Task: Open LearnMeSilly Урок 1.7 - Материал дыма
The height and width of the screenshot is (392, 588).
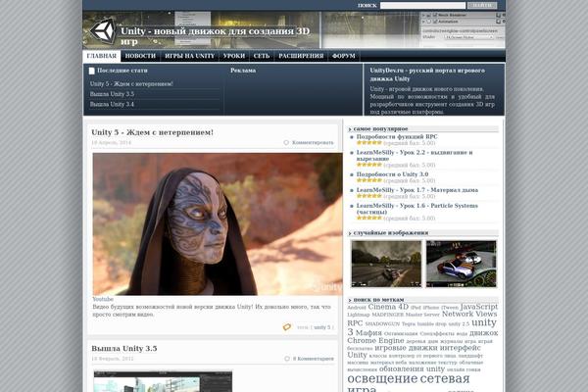Action: [417, 190]
